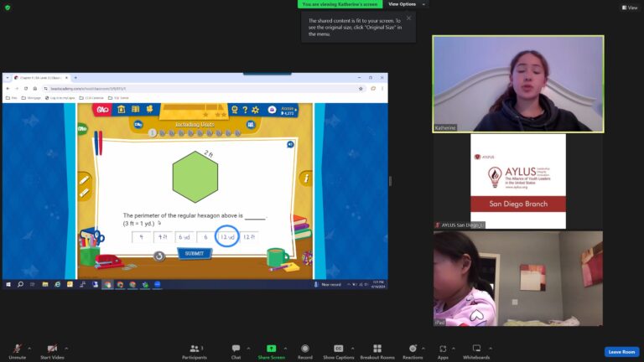Open Whiteboards
This screenshot has height=362, width=644.
[x=476, y=351]
